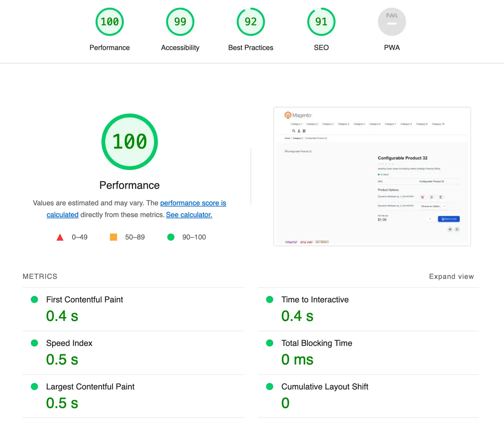Click the red triangle 0–49 legend icon
504x423 pixels.
(x=60, y=237)
